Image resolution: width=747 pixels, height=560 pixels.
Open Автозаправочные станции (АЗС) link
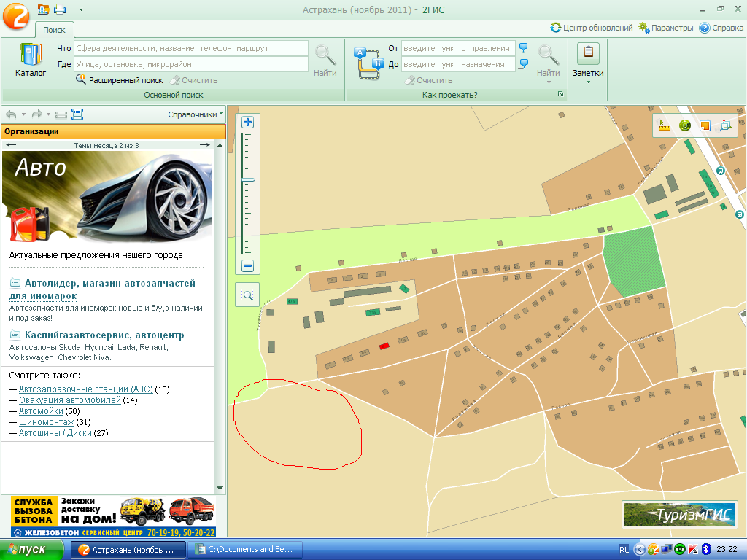pos(86,389)
